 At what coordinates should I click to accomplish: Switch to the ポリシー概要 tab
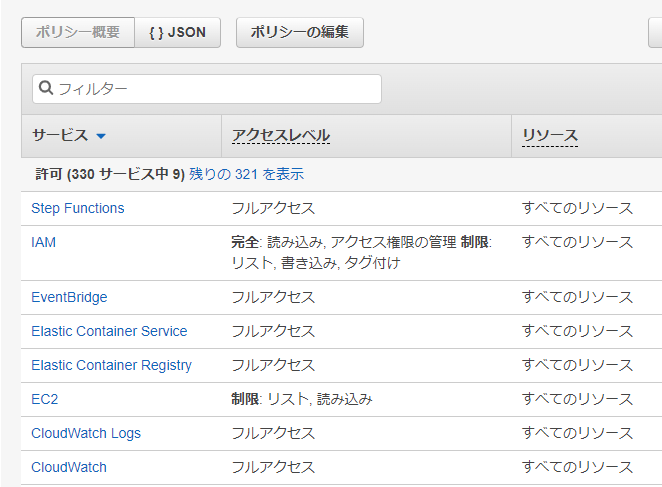[78, 33]
